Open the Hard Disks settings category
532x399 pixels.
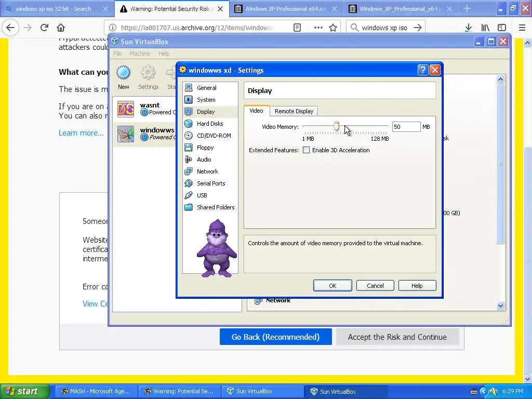pyautogui.click(x=210, y=124)
